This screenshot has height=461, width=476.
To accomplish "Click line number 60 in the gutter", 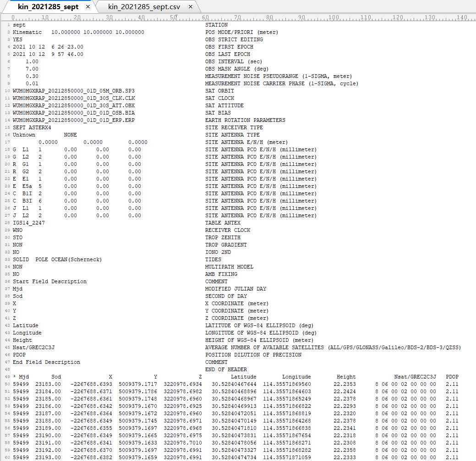I will (8, 458).
